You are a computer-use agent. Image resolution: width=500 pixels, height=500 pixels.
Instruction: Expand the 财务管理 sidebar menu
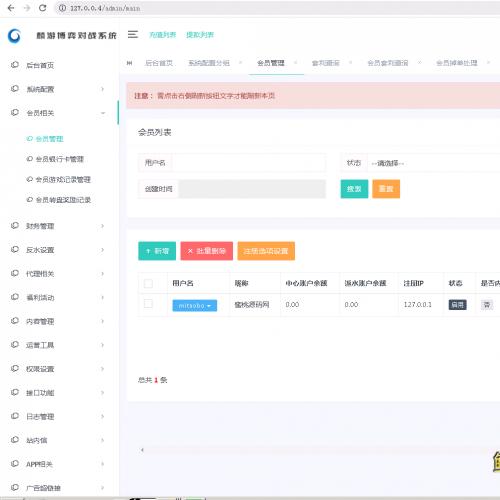tap(58, 226)
